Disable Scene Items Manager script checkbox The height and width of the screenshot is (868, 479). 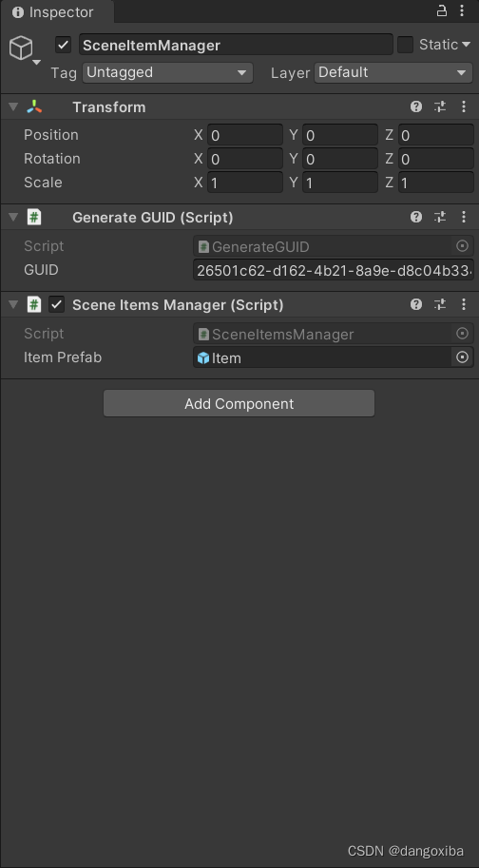56,304
